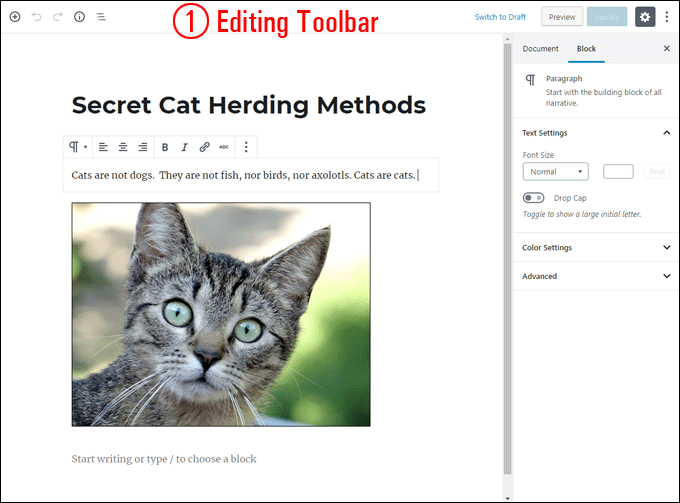Screen dimensions: 680x503
Task: Align text center in block toolbar
Action: click(123, 147)
